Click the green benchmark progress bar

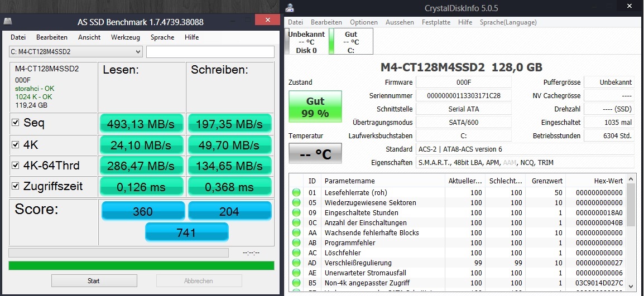click(141, 265)
